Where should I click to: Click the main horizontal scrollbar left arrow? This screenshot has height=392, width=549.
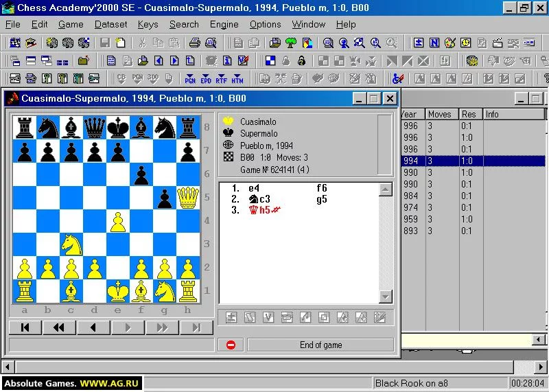point(8,367)
